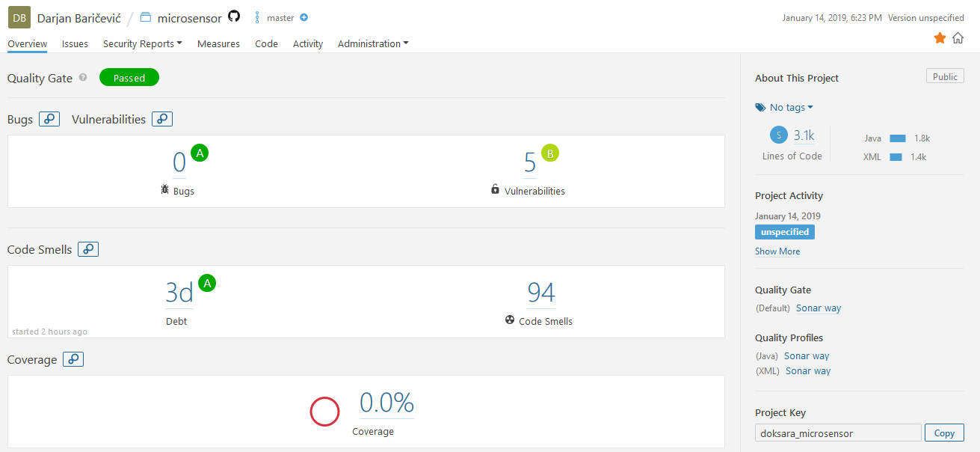Click the Java Sonar way profile link
The image size is (980, 452).
click(x=807, y=356)
